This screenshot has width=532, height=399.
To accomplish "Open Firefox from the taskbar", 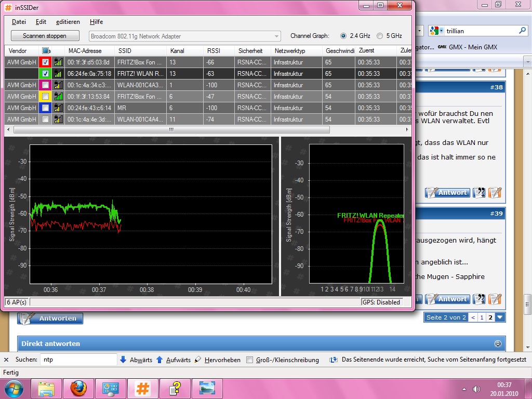I will click(x=78, y=389).
